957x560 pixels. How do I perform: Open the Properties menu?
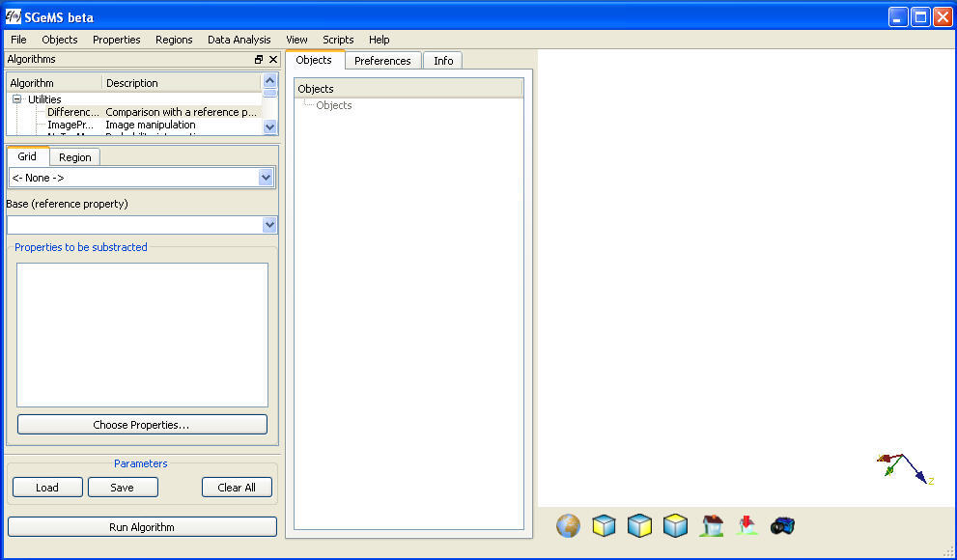117,40
